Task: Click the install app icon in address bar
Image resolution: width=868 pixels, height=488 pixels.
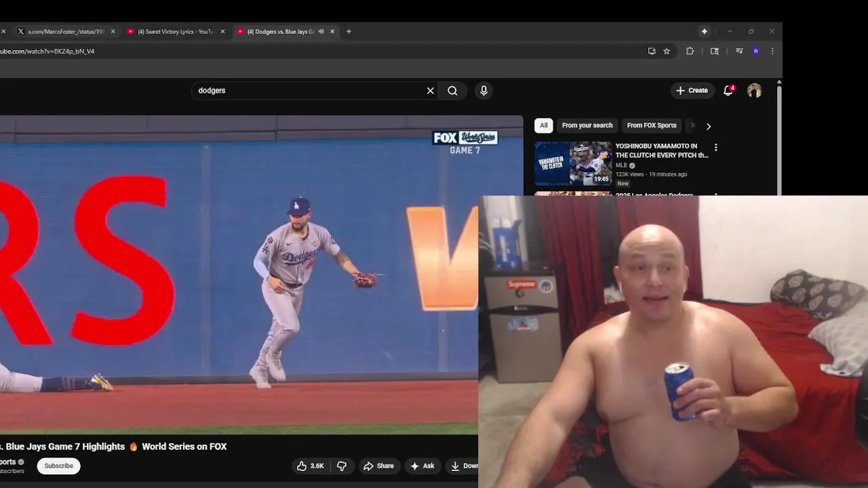Action: pyautogui.click(x=652, y=51)
